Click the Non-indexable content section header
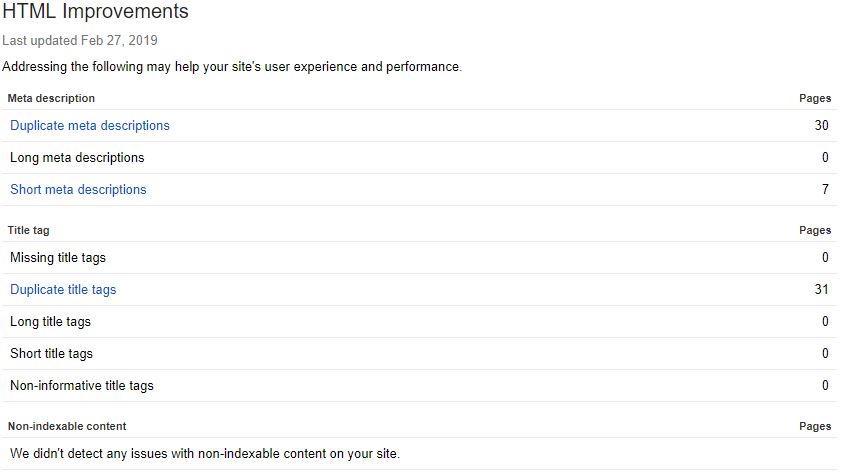850x472 pixels. click(67, 426)
